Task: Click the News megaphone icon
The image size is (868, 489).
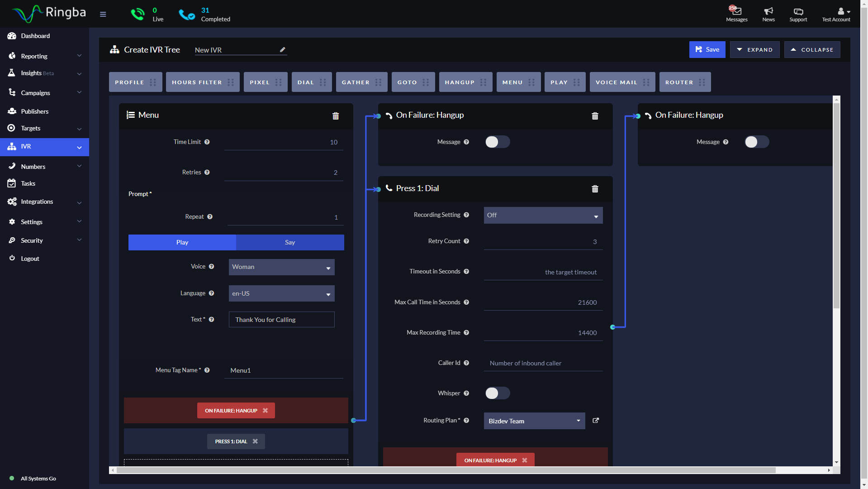Action: click(x=768, y=14)
